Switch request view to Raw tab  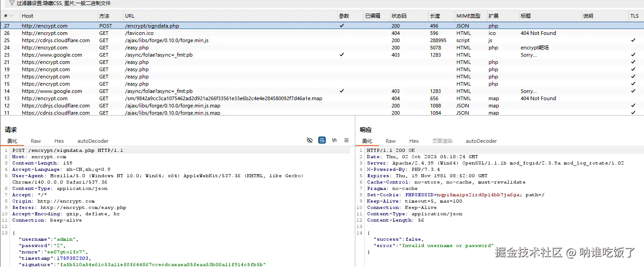coord(36,141)
